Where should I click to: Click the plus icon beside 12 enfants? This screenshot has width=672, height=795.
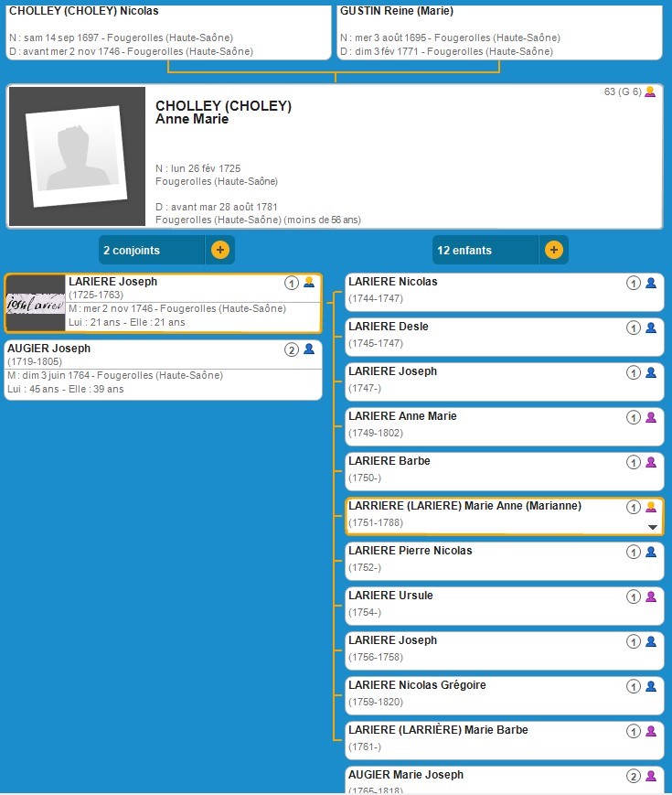pyautogui.click(x=553, y=250)
